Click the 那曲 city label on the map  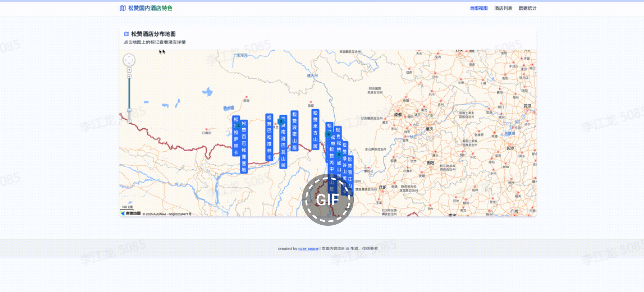pyautogui.click(x=247, y=101)
